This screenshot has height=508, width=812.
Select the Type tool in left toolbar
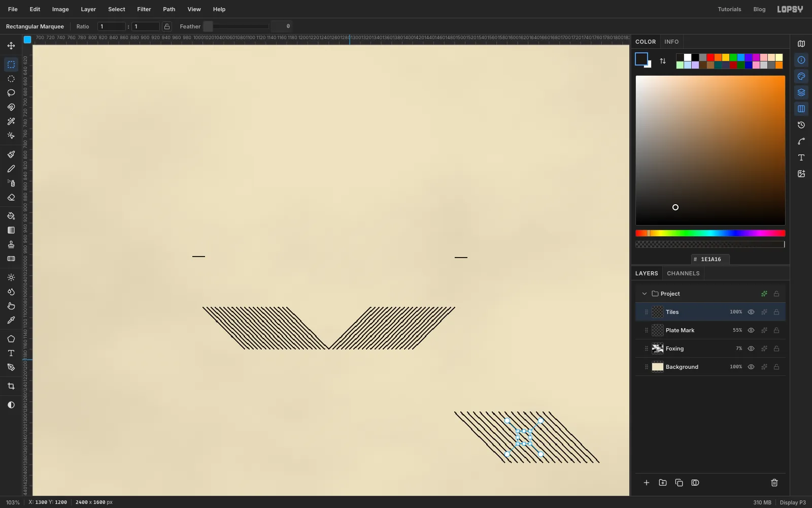11,353
